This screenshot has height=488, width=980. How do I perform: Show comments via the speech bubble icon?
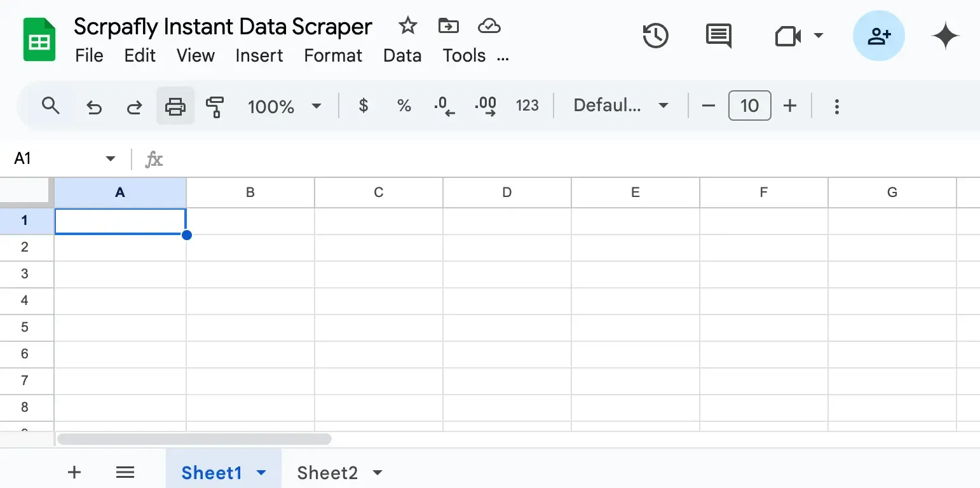719,36
